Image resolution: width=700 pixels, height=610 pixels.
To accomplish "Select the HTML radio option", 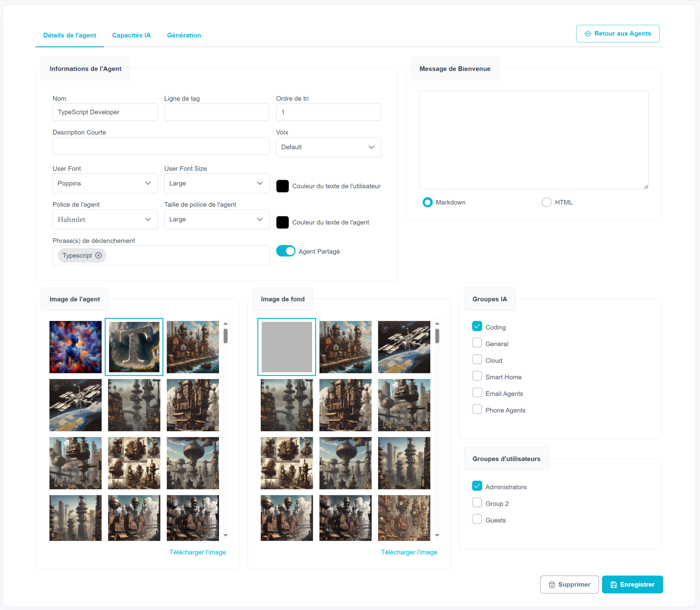I will pos(547,202).
